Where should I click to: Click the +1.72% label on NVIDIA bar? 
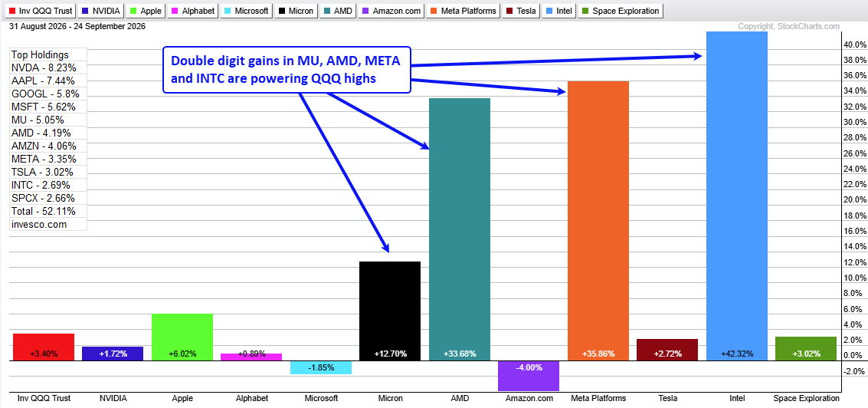click(113, 354)
